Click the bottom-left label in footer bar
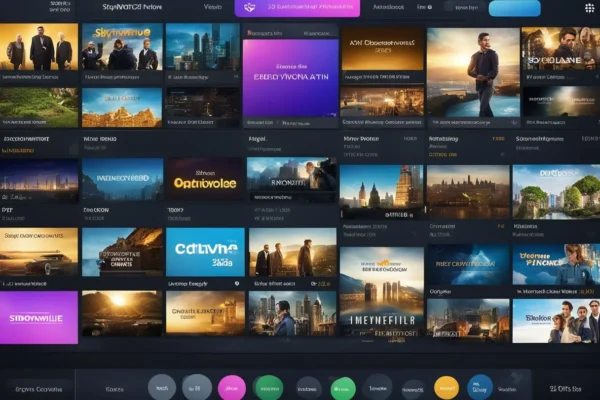This screenshot has width=600, height=400. pos(36,387)
